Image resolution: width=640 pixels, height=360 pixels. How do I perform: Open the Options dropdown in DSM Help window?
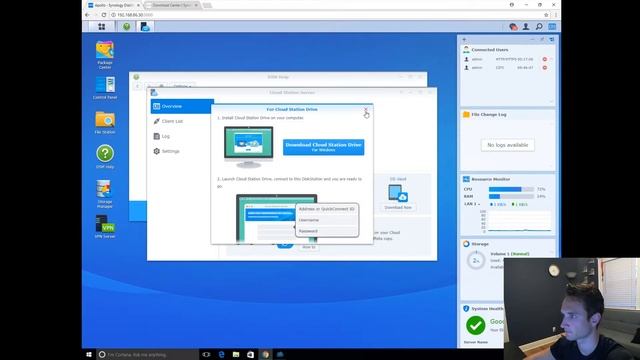[x=182, y=86]
